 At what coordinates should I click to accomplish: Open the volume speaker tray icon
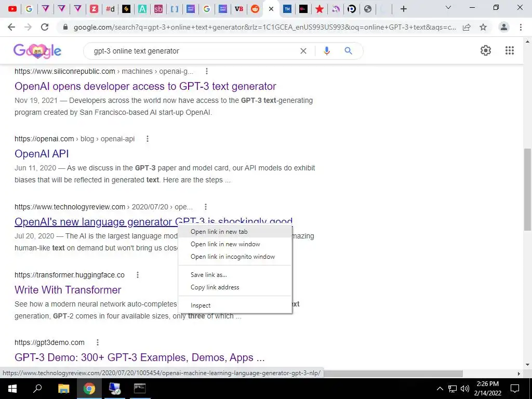click(x=465, y=389)
